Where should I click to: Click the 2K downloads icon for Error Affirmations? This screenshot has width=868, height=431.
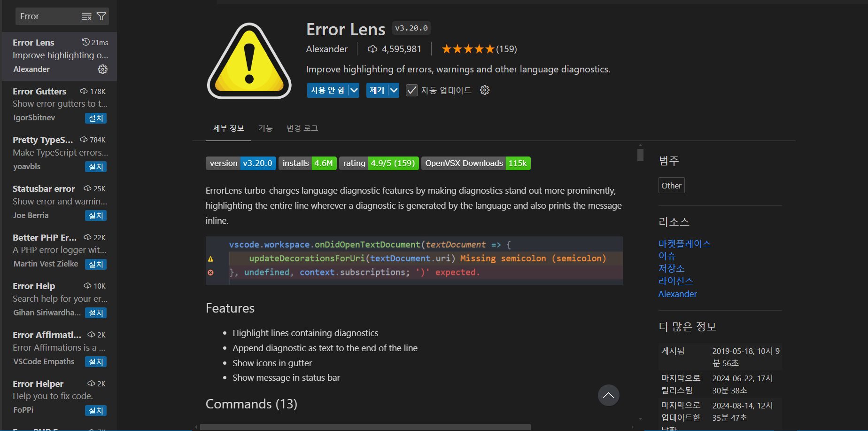tap(91, 335)
